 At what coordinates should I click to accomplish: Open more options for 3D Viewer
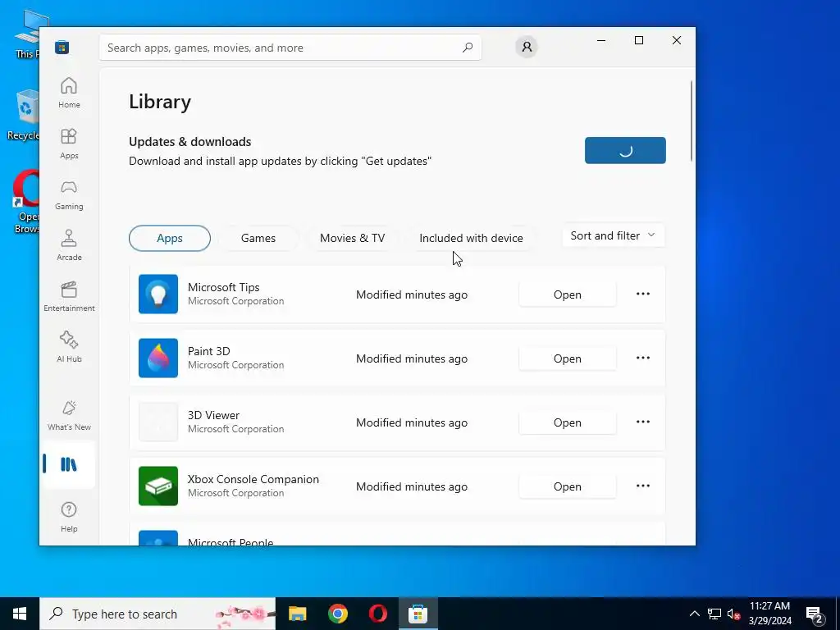[x=643, y=422]
